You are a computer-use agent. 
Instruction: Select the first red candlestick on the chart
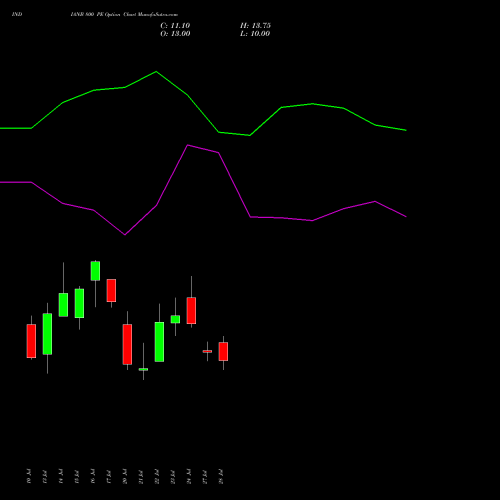(31, 341)
